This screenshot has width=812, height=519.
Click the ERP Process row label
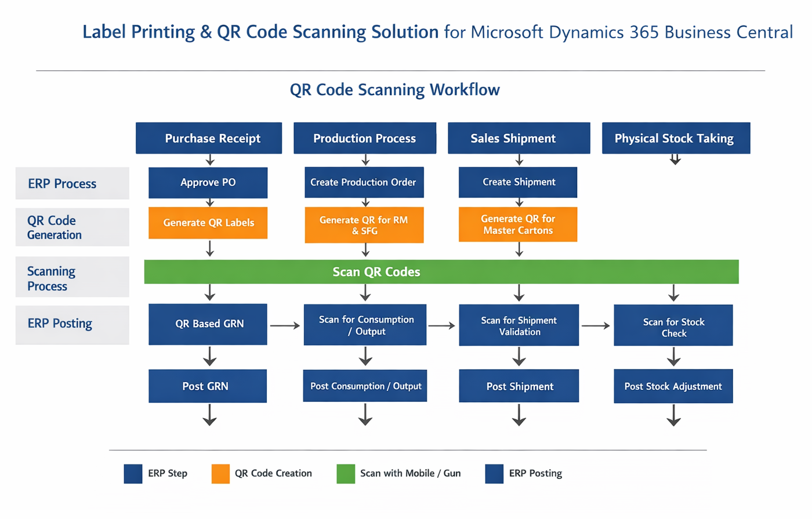click(72, 183)
